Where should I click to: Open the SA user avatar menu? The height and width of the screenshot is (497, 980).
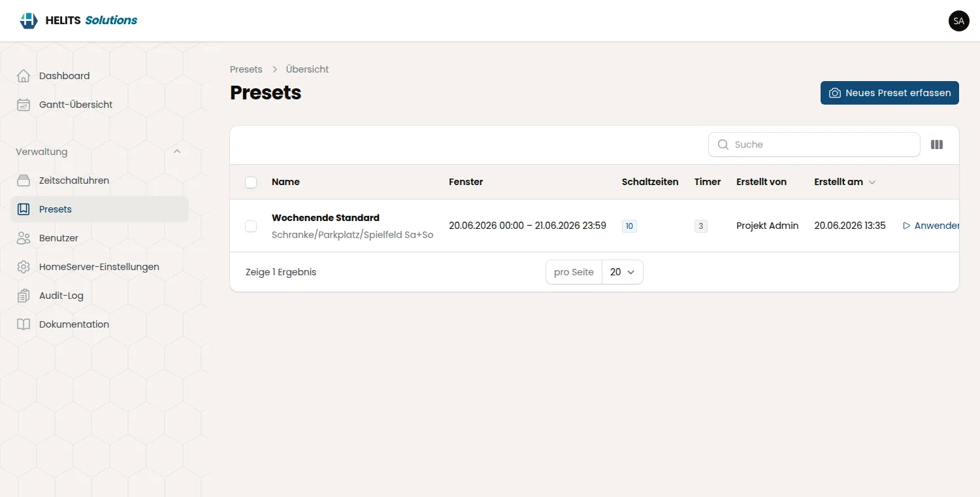pos(958,21)
